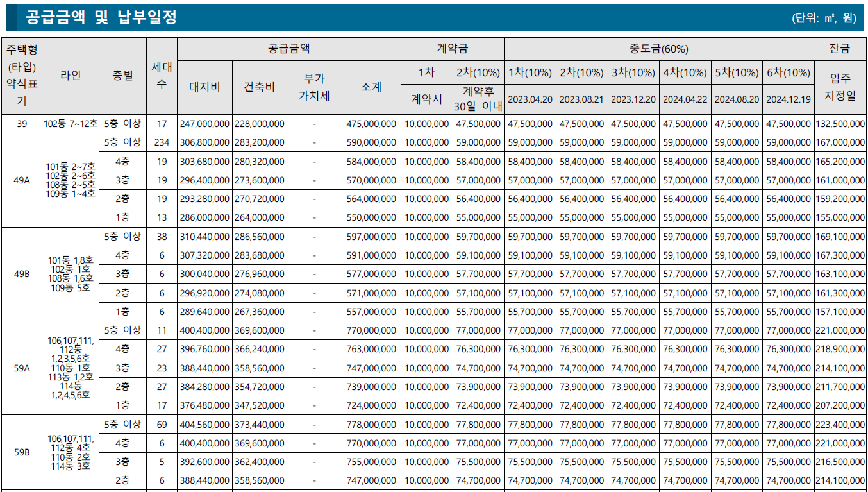Click the 564,000,000 subtotal
868x492 pixels.
pos(371,199)
